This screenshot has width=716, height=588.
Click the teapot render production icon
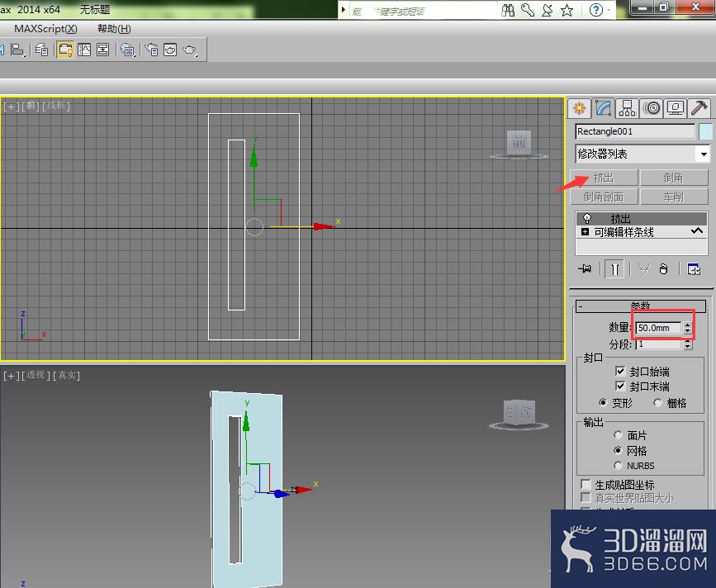coord(189,50)
